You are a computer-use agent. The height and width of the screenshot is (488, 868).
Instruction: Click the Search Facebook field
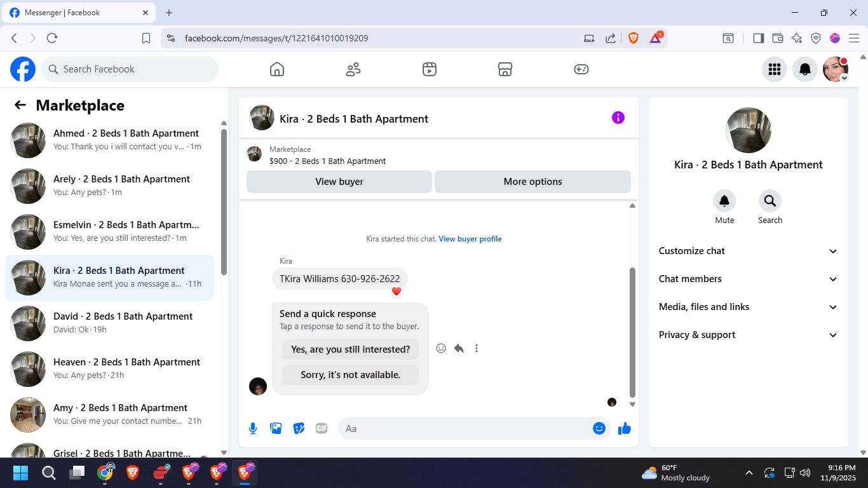click(130, 69)
